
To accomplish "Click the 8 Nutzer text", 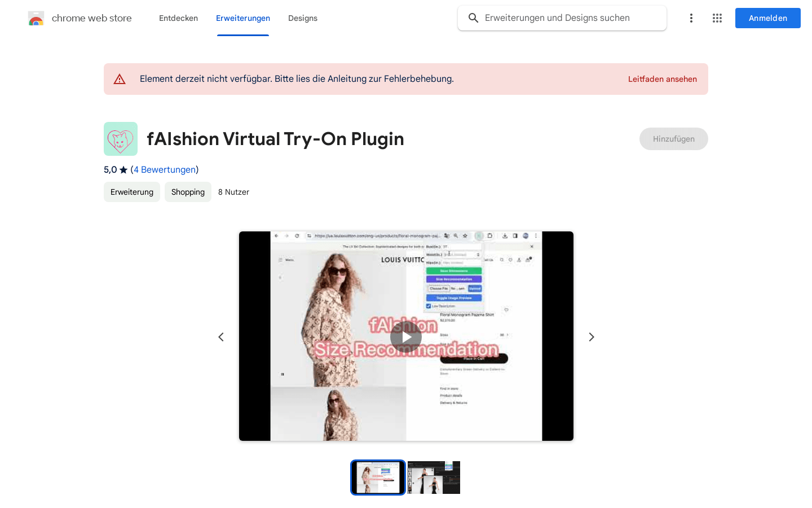I will click(x=233, y=192).
